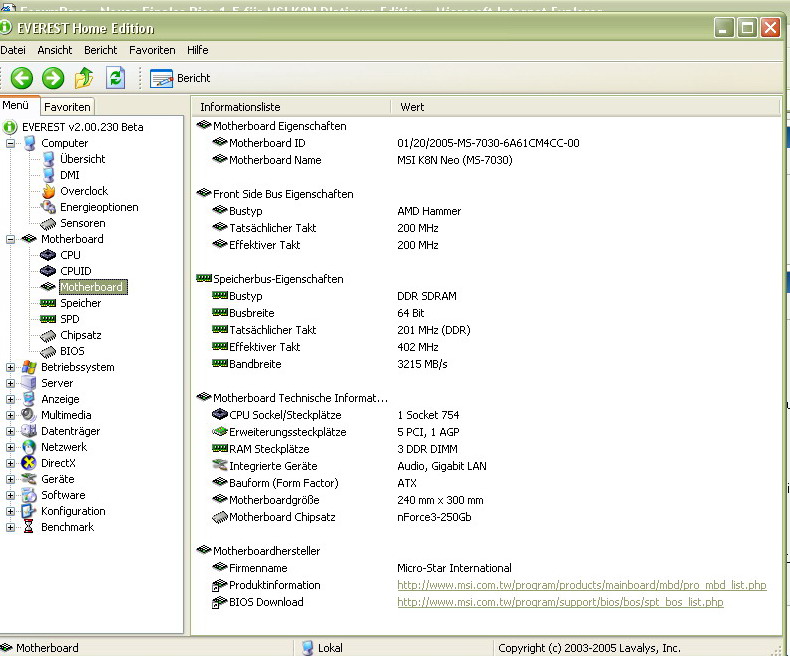Expand the Datenträger node

[x=10, y=431]
